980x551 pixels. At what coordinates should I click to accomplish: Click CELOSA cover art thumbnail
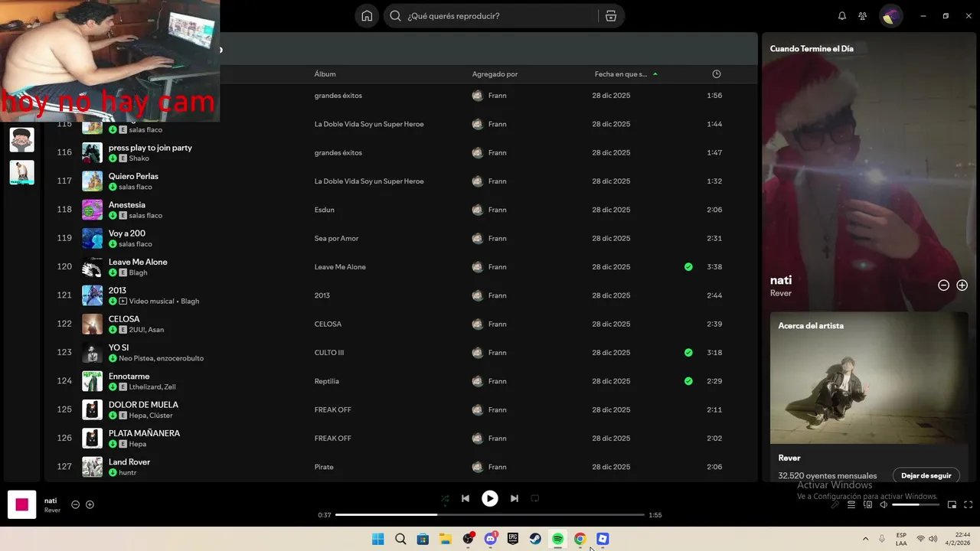tap(92, 324)
